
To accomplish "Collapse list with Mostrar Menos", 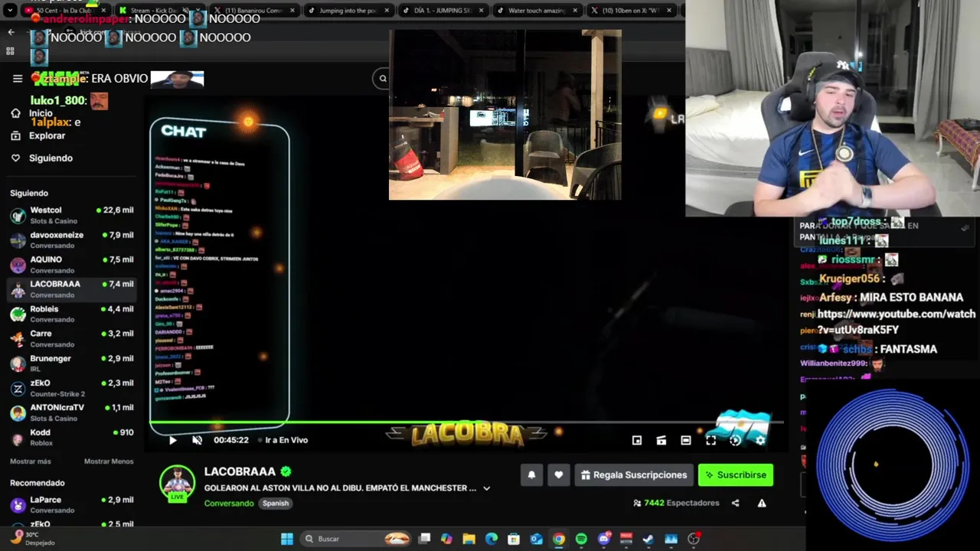I will pyautogui.click(x=109, y=461).
